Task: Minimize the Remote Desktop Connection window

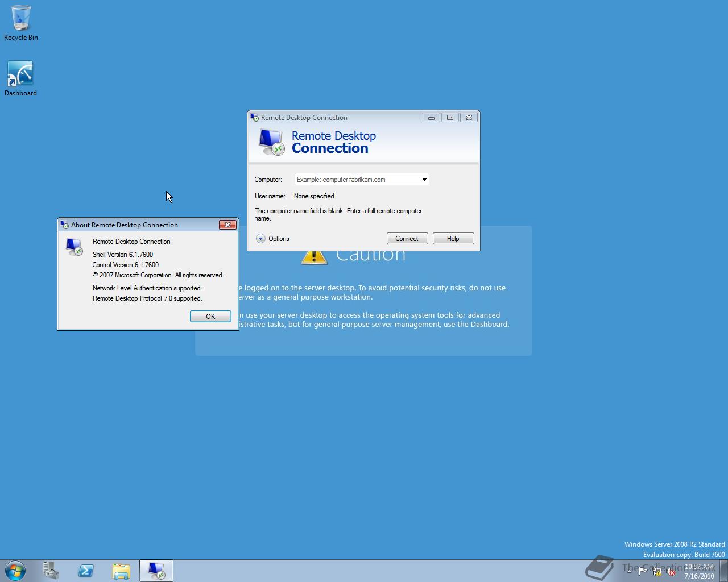Action: [x=431, y=118]
